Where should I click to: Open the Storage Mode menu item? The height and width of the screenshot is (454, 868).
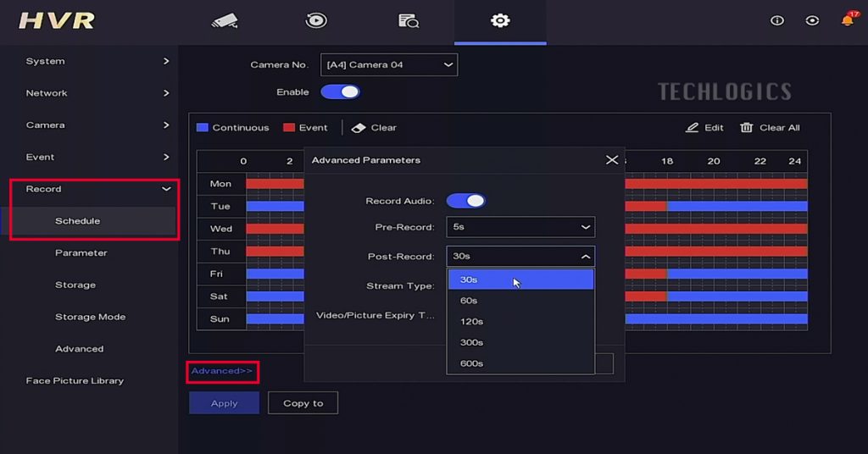pos(90,317)
